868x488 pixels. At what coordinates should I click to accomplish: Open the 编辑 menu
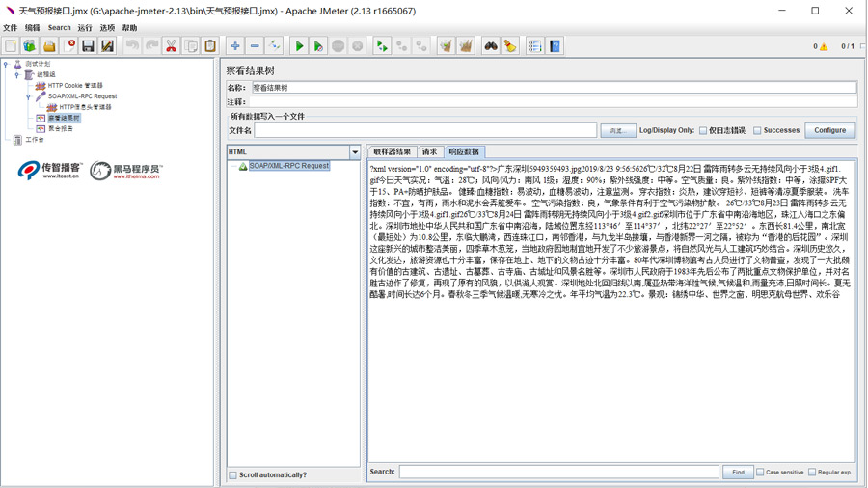click(x=32, y=28)
